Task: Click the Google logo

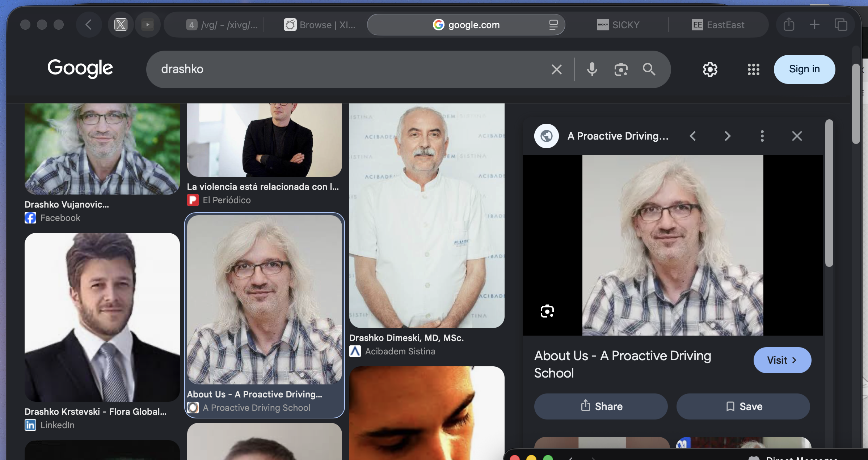Action: coord(80,68)
